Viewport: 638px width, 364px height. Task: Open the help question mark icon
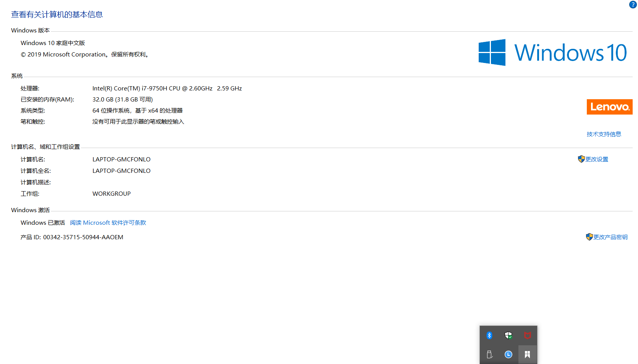633,5
